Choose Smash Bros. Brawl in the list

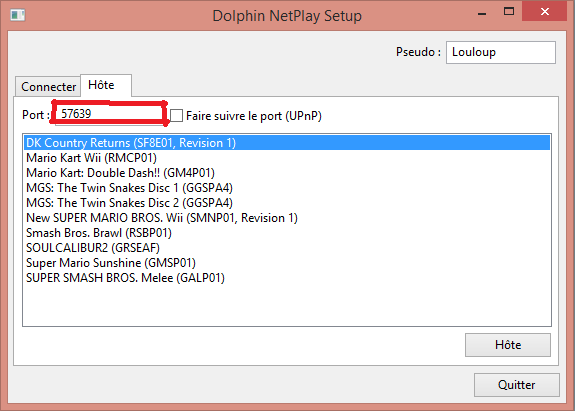pos(287,233)
